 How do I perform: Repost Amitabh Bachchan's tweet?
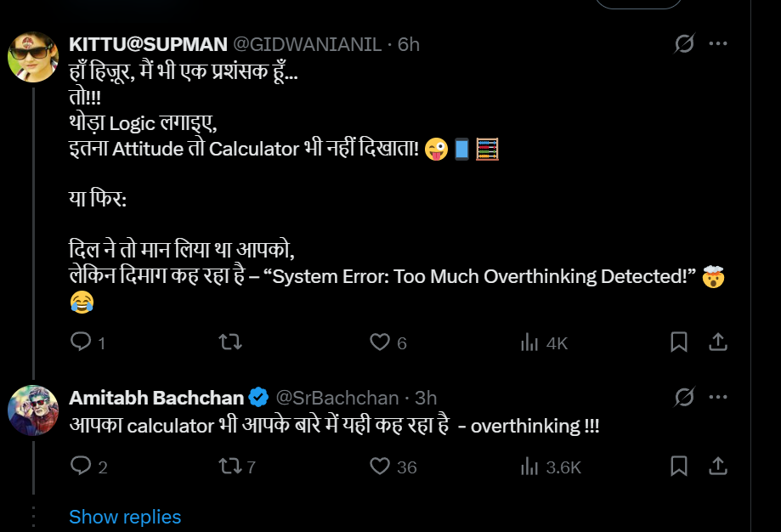tap(229, 466)
